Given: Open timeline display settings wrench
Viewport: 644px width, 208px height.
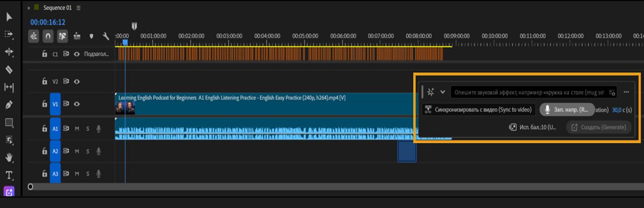Looking at the screenshot, I should pos(106,36).
